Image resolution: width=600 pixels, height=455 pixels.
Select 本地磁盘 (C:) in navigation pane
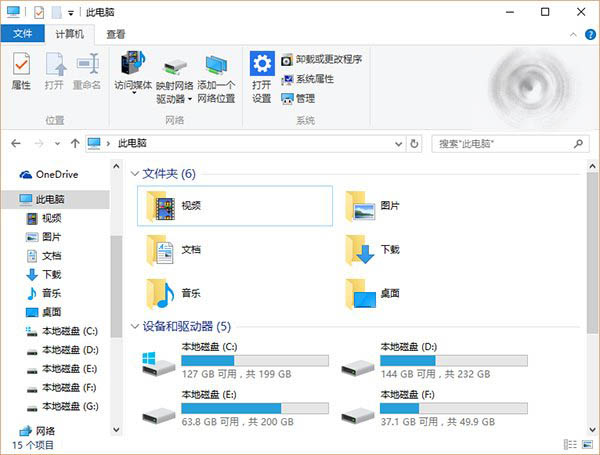[62, 331]
